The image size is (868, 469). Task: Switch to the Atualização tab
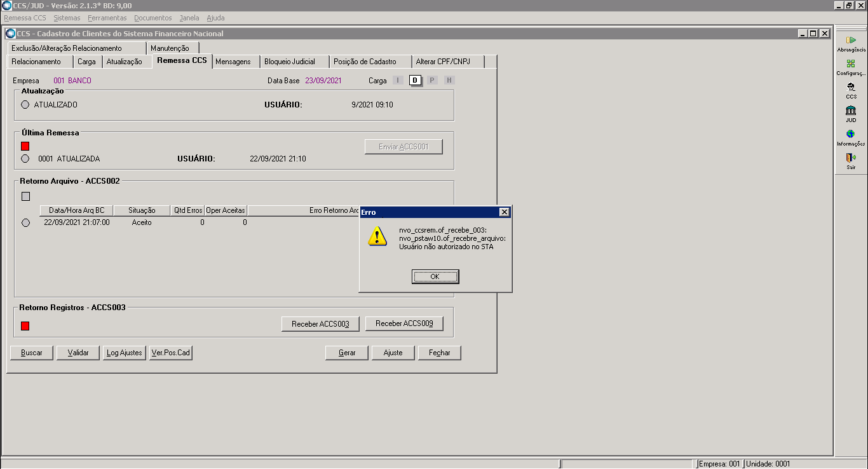[127, 62]
